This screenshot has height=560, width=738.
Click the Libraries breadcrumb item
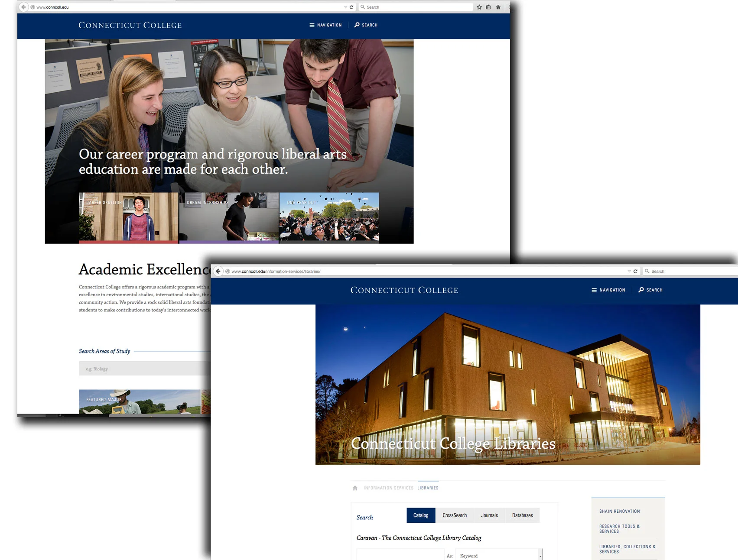point(428,488)
